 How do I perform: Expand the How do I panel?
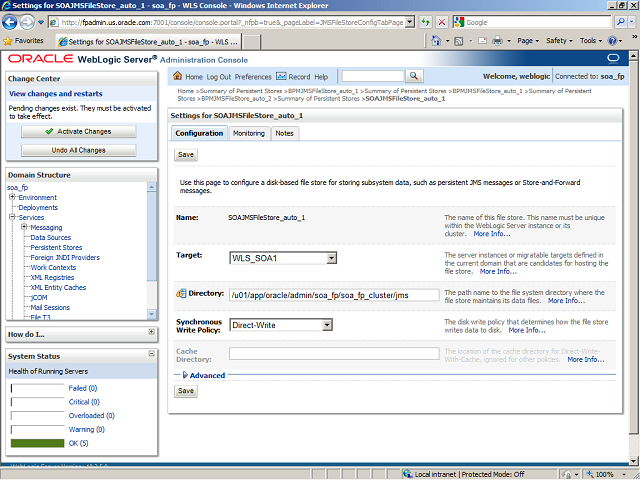coord(151,332)
